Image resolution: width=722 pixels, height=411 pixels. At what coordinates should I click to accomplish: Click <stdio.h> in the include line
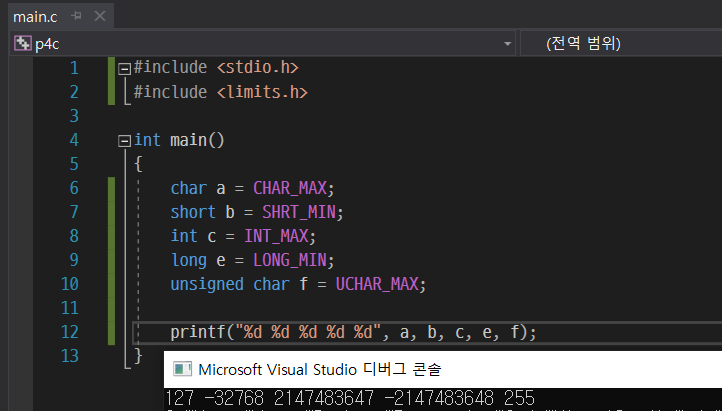tap(257, 68)
